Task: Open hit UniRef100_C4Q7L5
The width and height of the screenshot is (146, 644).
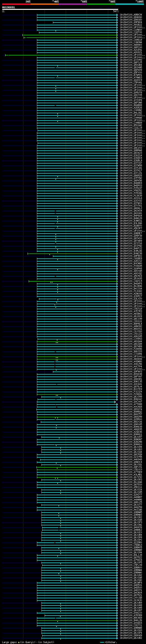Action: point(131,281)
